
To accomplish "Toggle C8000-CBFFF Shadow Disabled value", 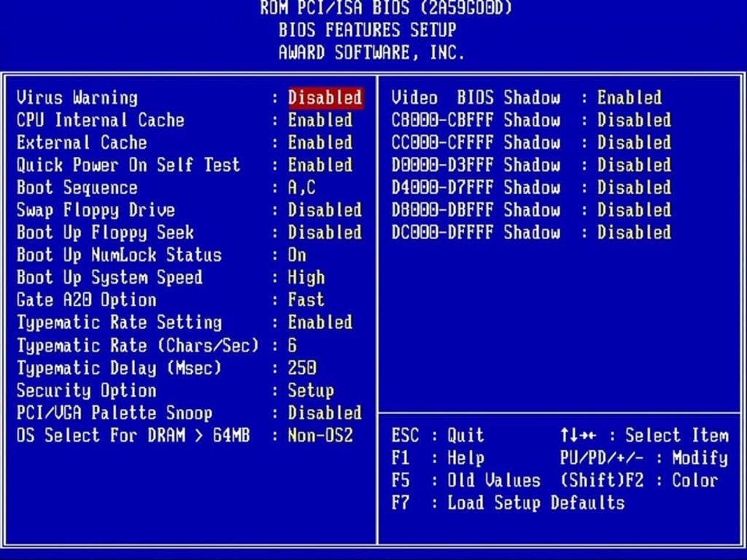I will point(635,120).
